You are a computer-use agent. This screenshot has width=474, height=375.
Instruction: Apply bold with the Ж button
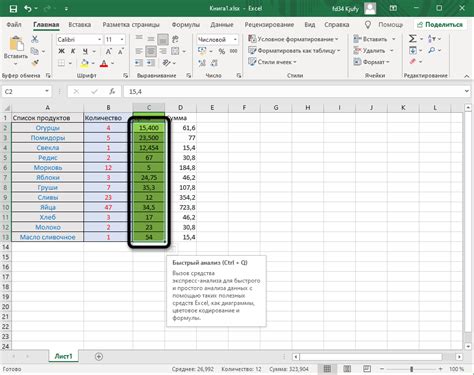62,51
